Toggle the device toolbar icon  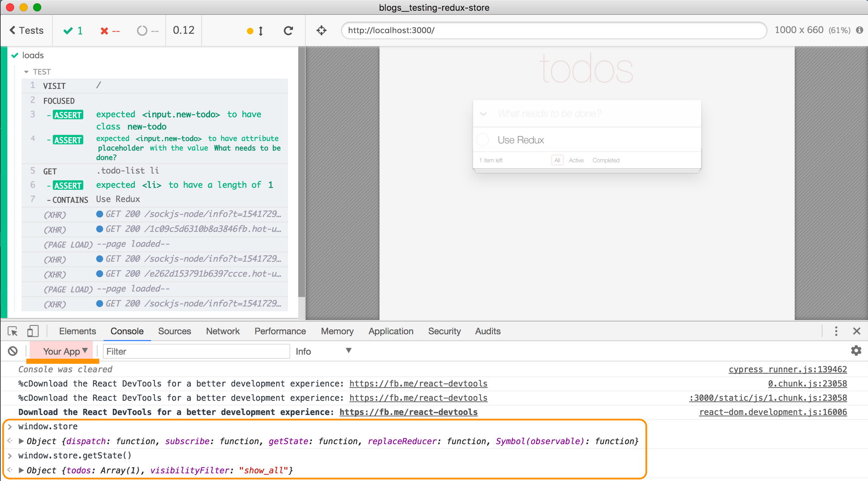(33, 331)
